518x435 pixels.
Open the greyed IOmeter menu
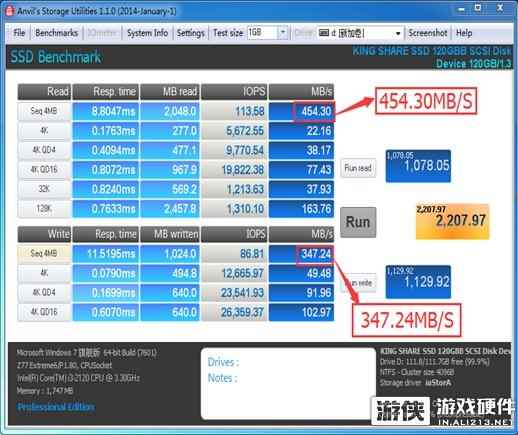coord(102,33)
